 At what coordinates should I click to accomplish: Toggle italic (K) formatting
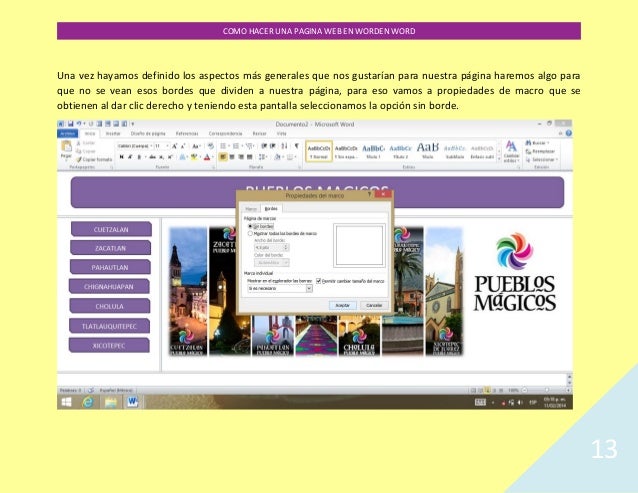click(129, 157)
